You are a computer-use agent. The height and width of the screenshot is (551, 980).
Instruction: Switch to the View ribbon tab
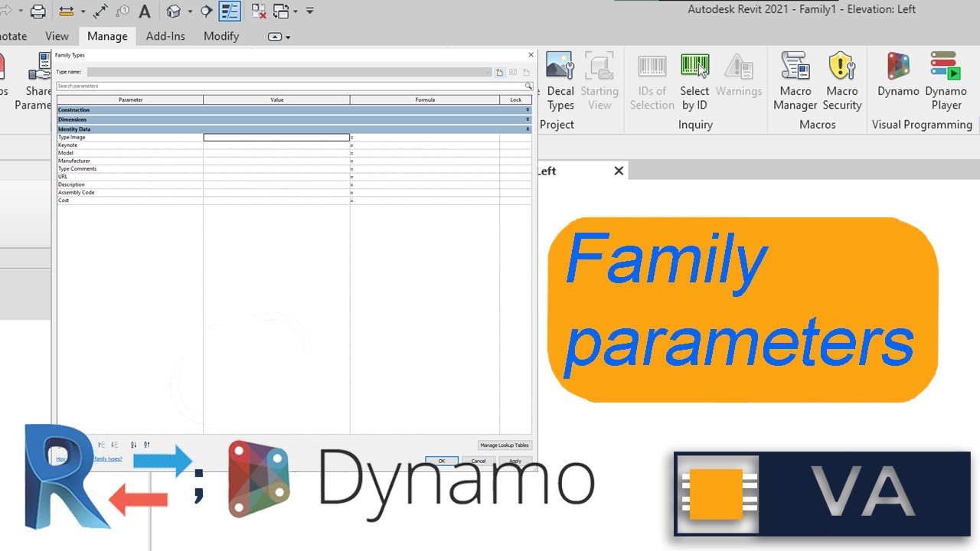tap(57, 36)
